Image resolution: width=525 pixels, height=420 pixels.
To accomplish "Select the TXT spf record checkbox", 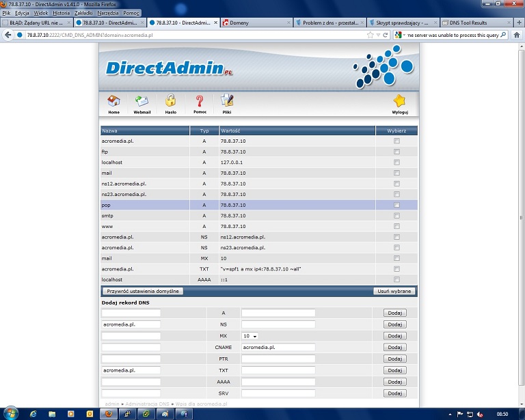I will [x=396, y=269].
